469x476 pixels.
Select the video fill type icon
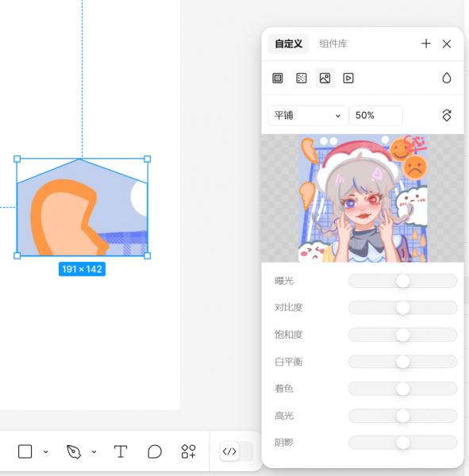click(x=348, y=78)
